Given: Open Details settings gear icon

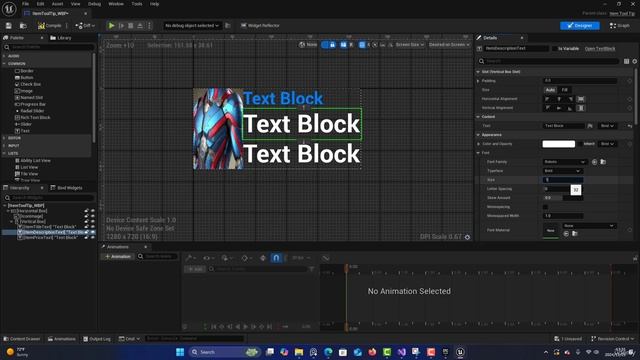Looking at the screenshot, I should pos(635,61).
